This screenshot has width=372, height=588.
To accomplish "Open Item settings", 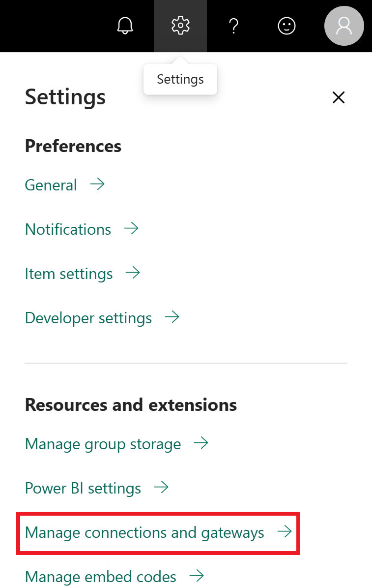I will click(68, 274).
